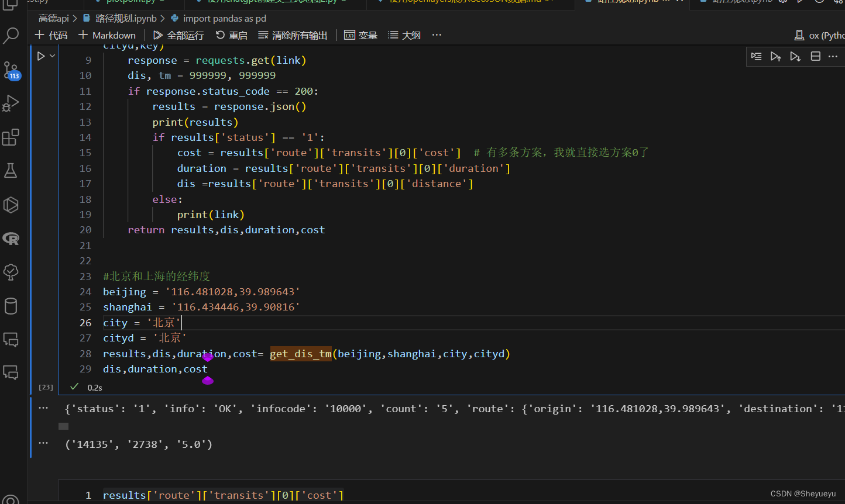This screenshot has width=845, height=504.
Task: Click the JSON output text beginning {'status'
Action: pos(455,409)
